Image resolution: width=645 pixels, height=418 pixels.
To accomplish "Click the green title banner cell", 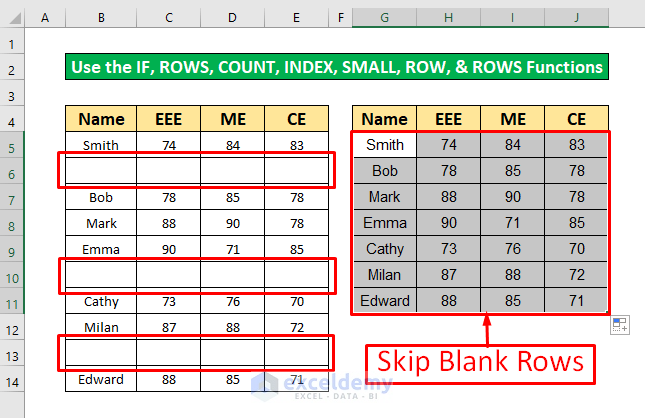I will [x=337, y=67].
